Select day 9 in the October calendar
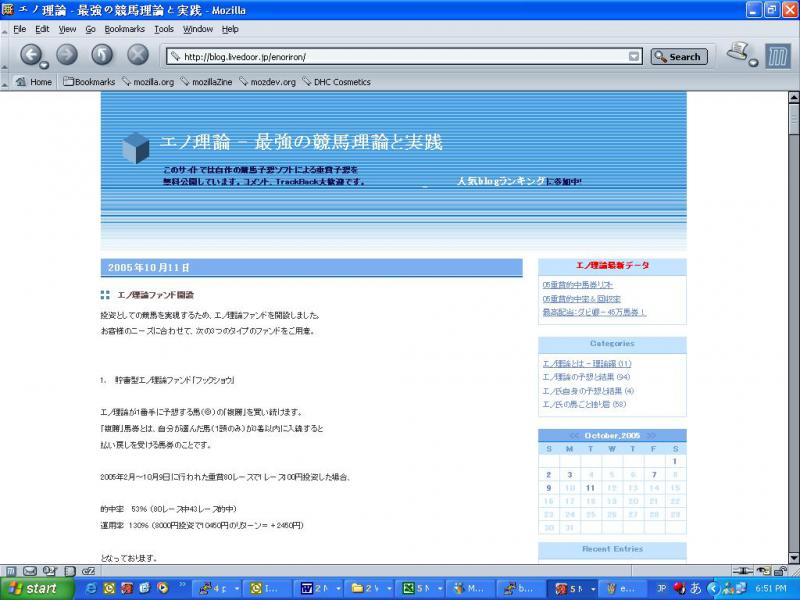800x600 pixels. (549, 488)
